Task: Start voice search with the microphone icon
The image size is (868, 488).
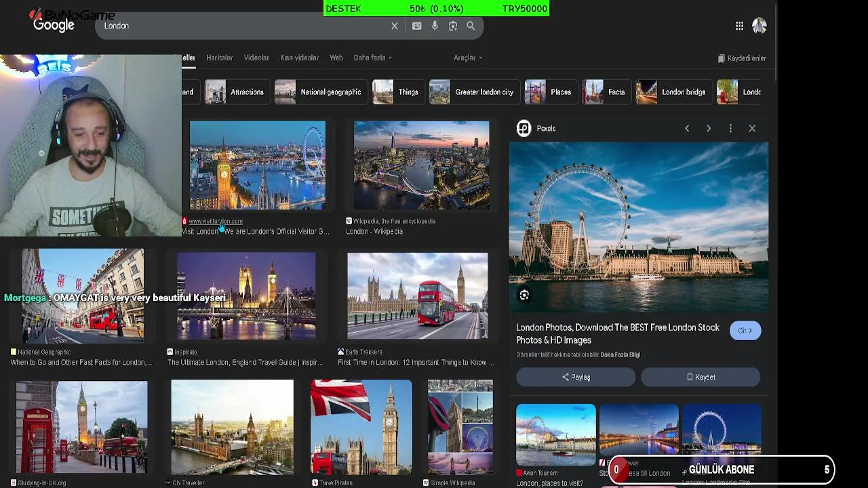Action: 435,26
